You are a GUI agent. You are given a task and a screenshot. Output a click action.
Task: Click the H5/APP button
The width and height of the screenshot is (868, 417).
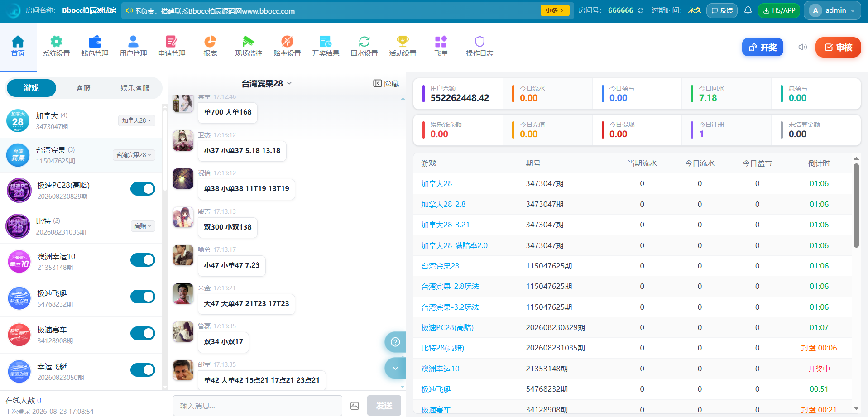pyautogui.click(x=779, y=10)
